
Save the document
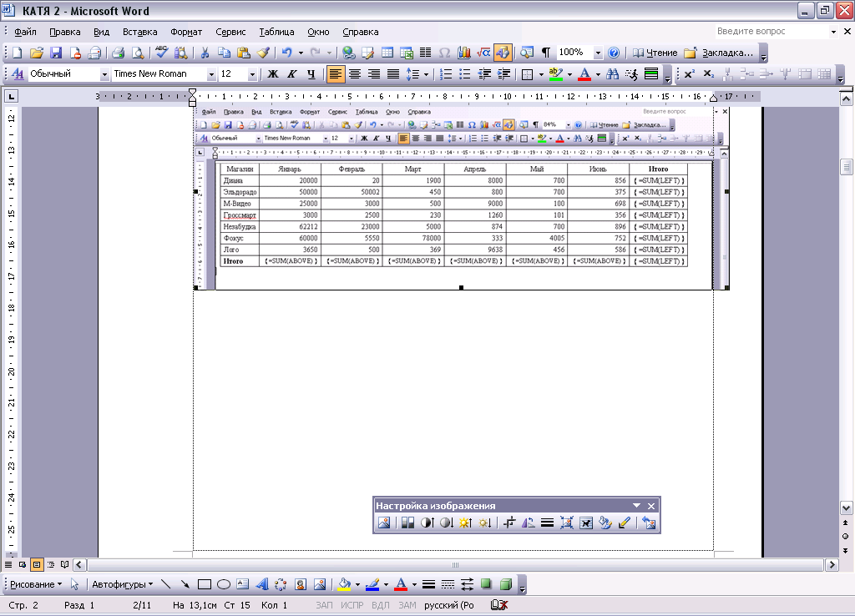[56, 53]
